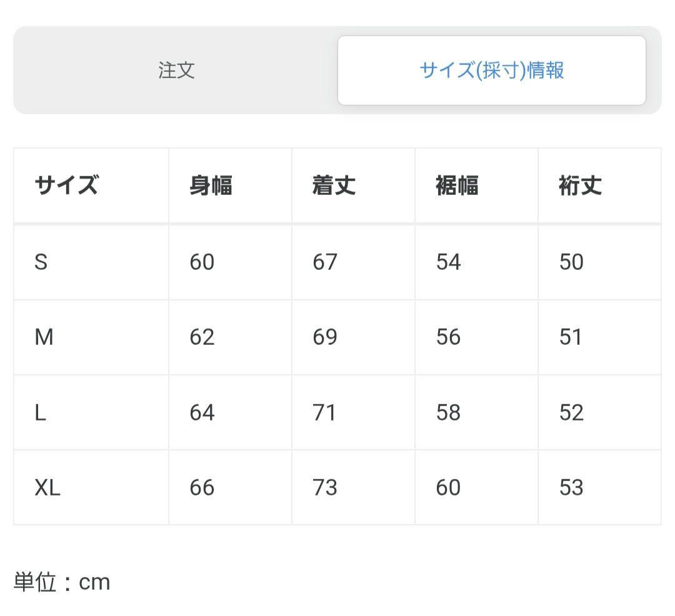Click the 裾幅 value 54 for size S
Screen dimensions: 675x616
click(x=446, y=262)
